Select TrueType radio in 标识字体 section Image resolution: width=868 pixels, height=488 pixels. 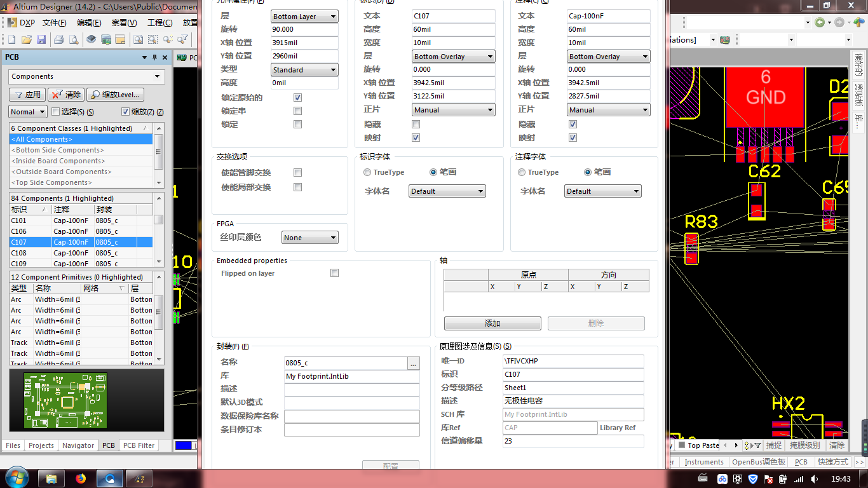pos(367,172)
